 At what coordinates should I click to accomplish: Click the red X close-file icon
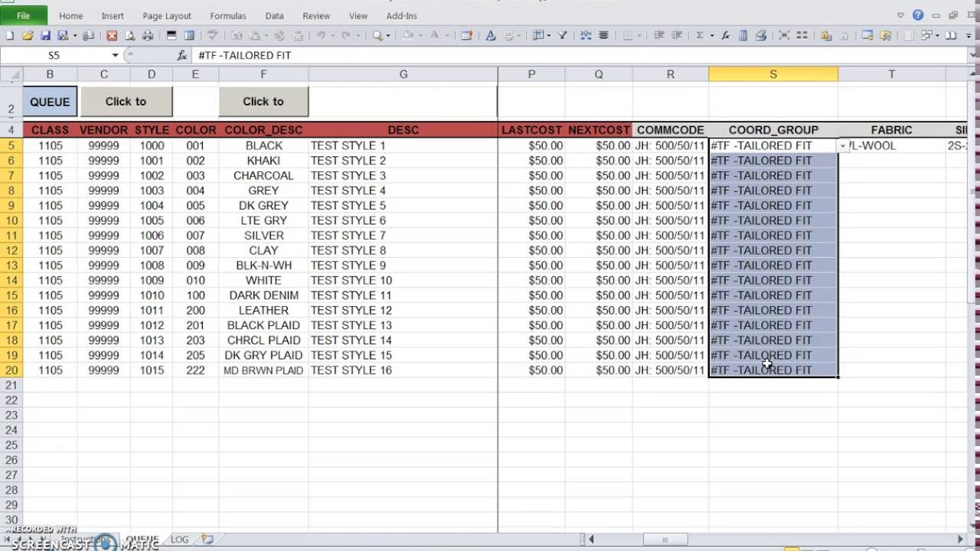pyautogui.click(x=112, y=35)
